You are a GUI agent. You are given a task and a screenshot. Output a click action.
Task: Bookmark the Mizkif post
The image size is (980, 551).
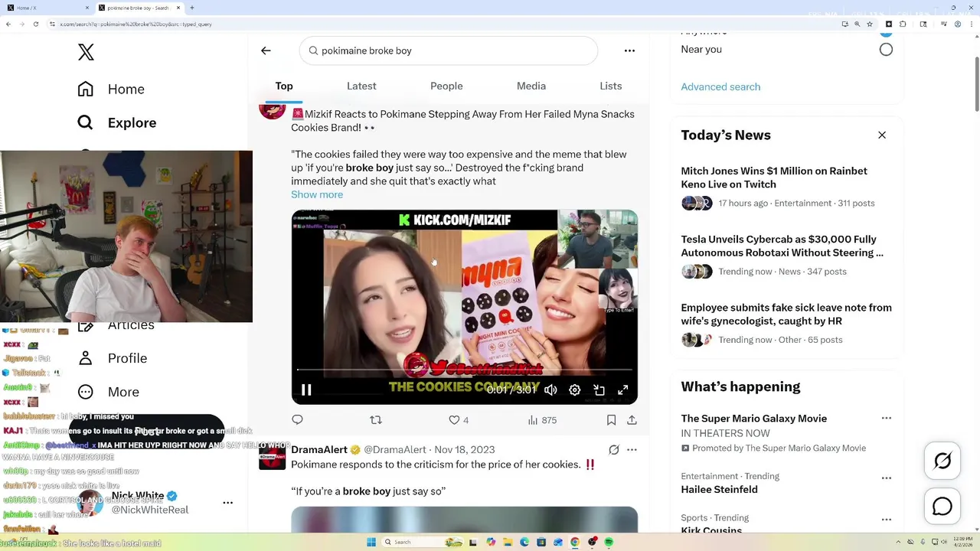[611, 419]
